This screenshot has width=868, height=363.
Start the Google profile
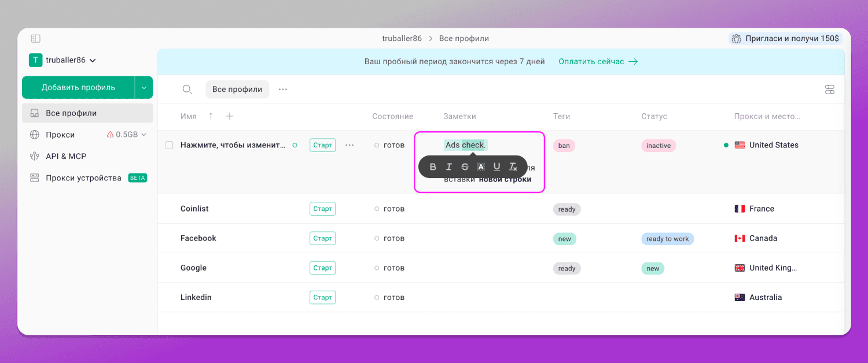point(322,268)
